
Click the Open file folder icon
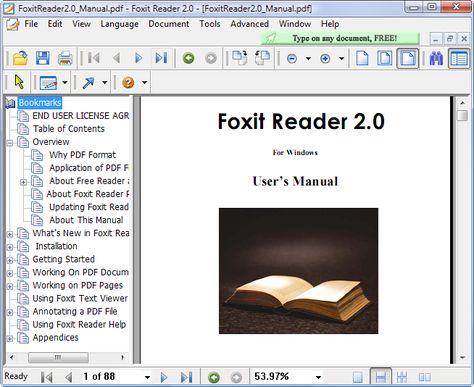coord(20,58)
